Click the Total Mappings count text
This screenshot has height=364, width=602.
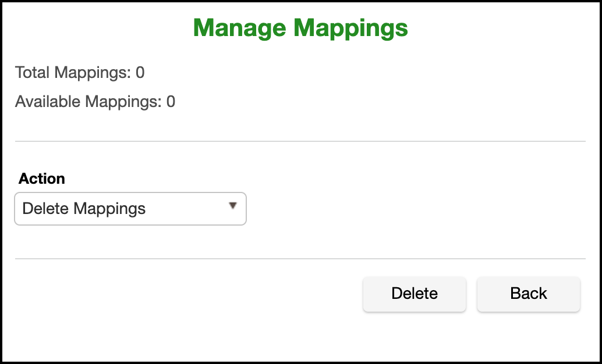click(x=80, y=73)
